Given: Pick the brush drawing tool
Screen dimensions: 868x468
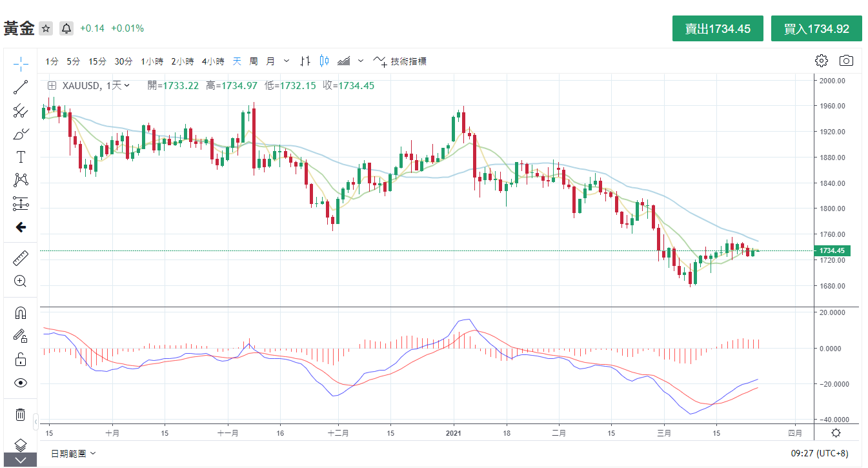Looking at the screenshot, I should (x=21, y=134).
